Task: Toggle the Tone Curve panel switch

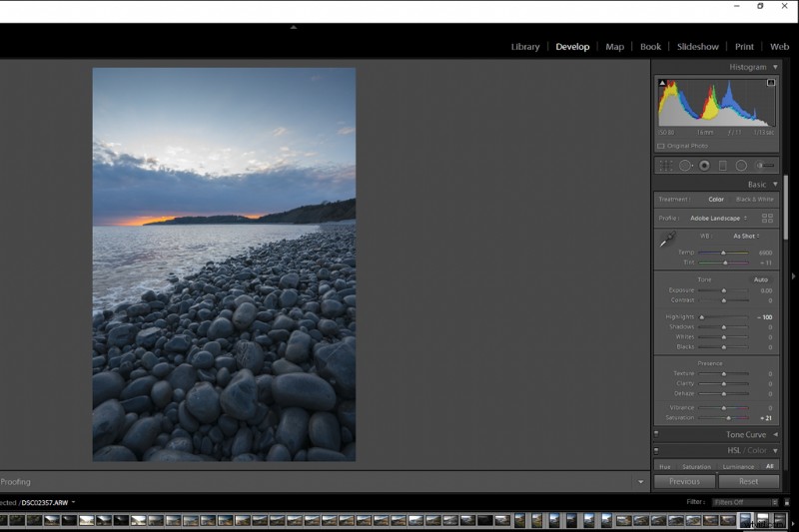Action: 656,434
